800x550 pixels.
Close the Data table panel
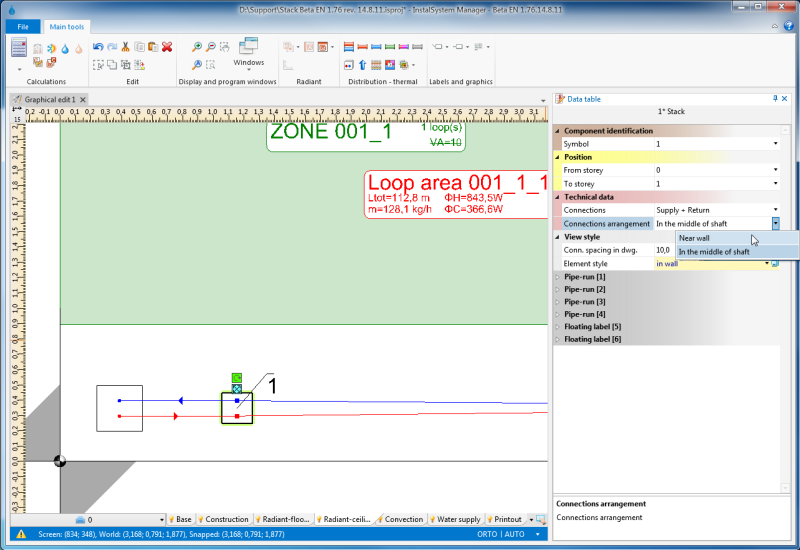785,98
